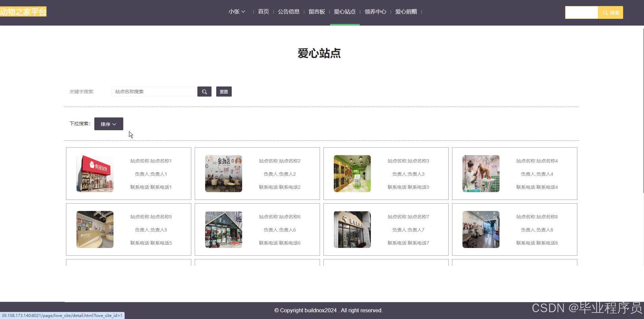
Task: Click the text 负责人:负责人1
Action: coord(151,174)
